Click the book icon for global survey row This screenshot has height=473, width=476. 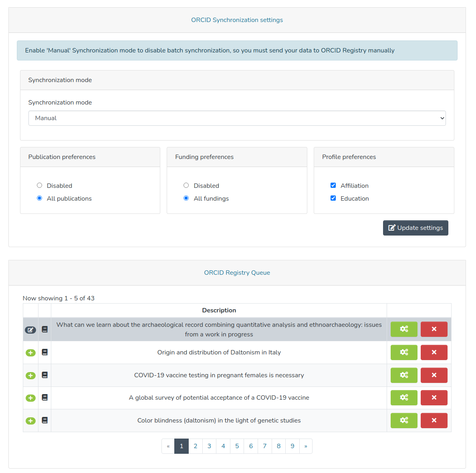(45, 398)
